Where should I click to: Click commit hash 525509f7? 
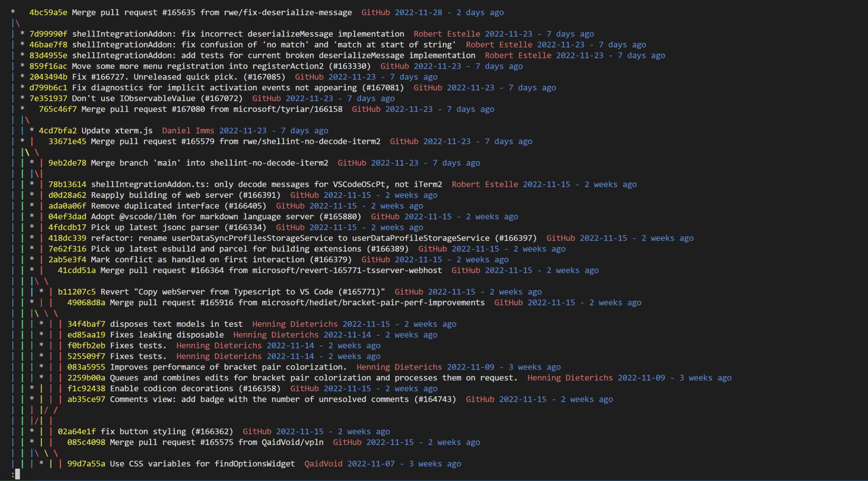point(86,357)
